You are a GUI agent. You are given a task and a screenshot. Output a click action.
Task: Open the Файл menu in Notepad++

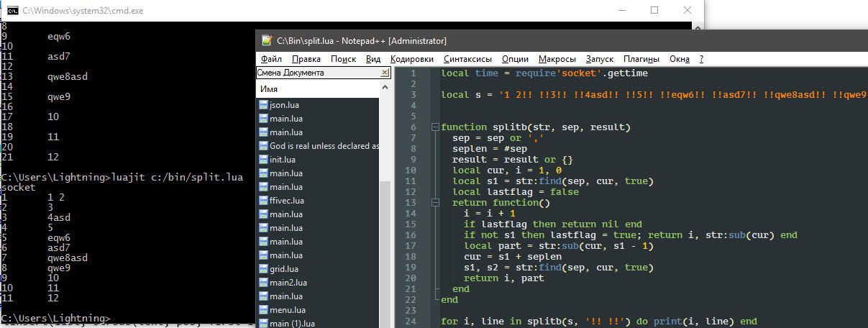click(x=272, y=59)
